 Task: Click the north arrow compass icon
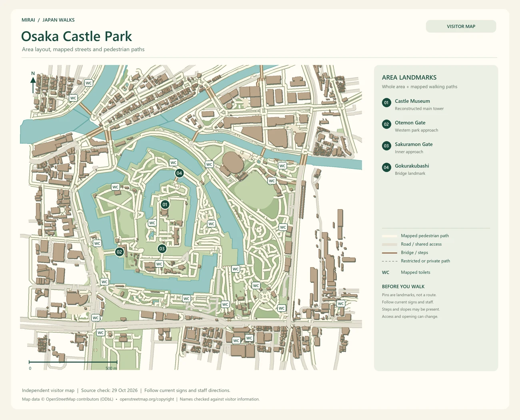coord(33,82)
